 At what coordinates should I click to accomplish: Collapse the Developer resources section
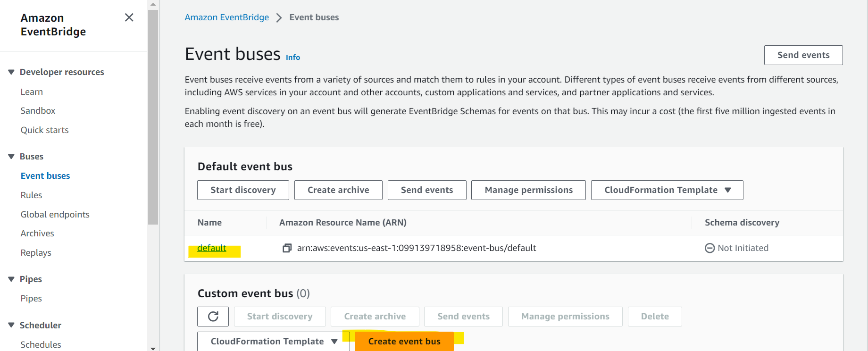pos(11,72)
